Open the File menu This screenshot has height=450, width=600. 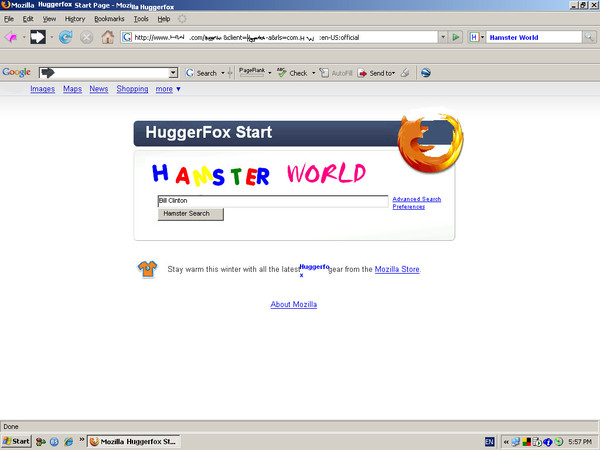9,19
